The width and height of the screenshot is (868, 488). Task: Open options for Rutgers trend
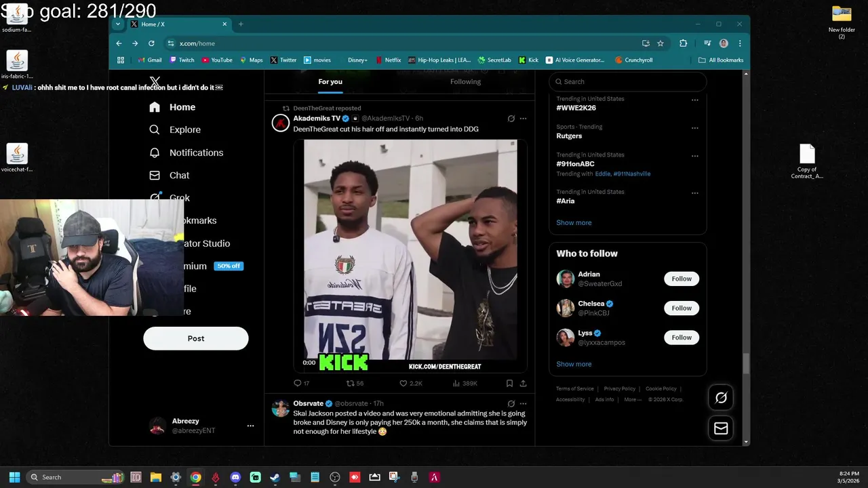click(x=694, y=127)
